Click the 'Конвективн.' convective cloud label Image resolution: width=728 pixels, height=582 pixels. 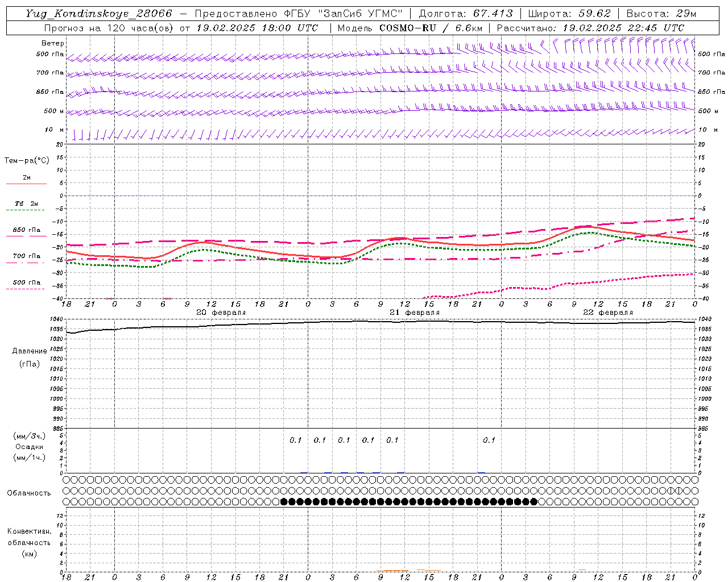(29, 531)
